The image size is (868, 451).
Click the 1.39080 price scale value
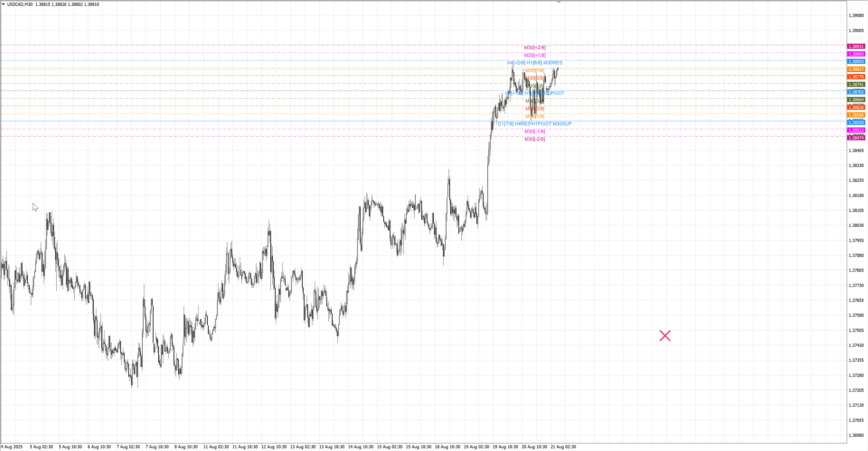click(x=856, y=16)
